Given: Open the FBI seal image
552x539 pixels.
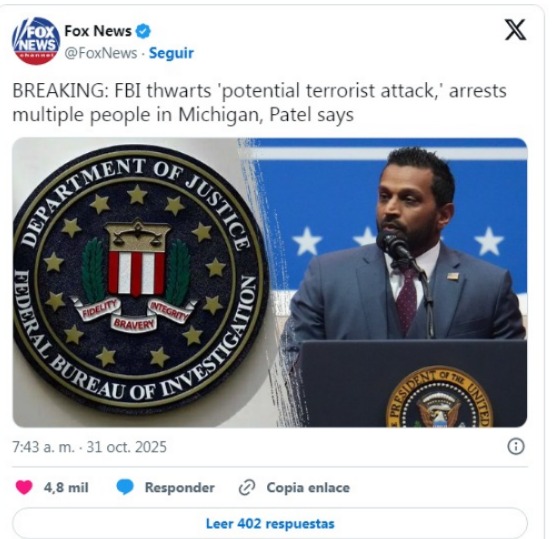Looking at the screenshot, I should coord(140,283).
